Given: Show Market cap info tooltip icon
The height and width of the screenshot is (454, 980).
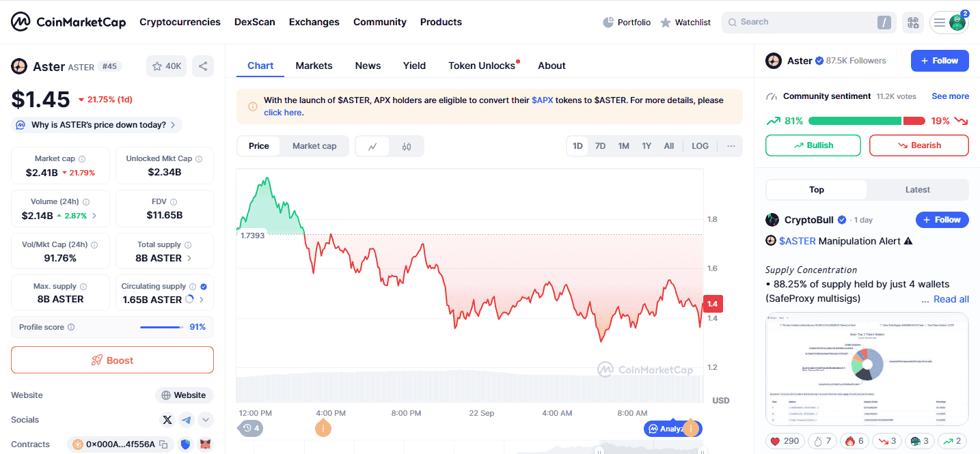Looking at the screenshot, I should coord(82,158).
